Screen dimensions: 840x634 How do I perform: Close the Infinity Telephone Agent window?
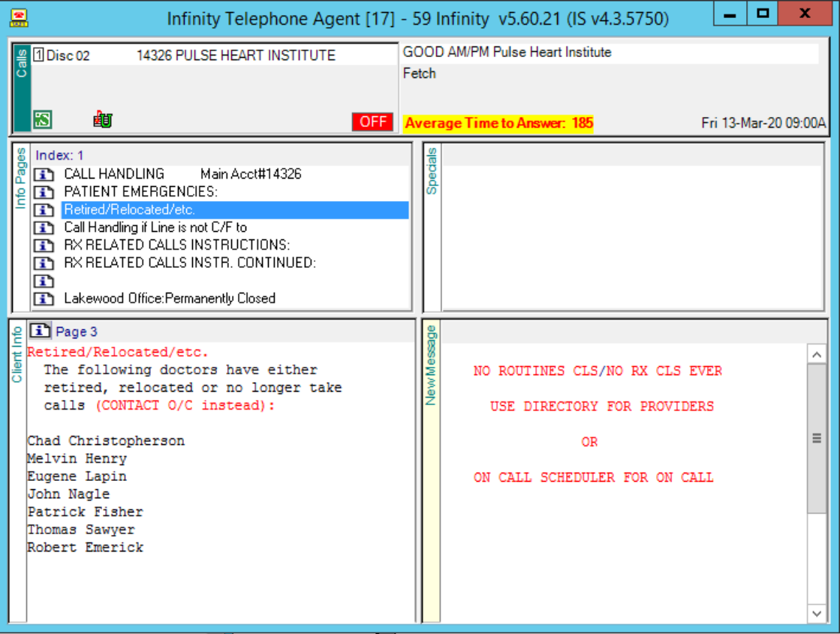click(805, 14)
